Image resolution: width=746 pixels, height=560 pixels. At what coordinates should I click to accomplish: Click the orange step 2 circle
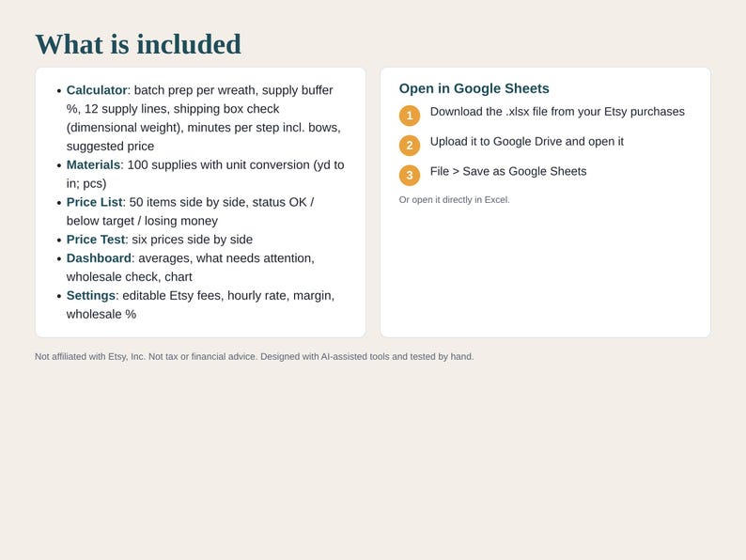coord(410,146)
